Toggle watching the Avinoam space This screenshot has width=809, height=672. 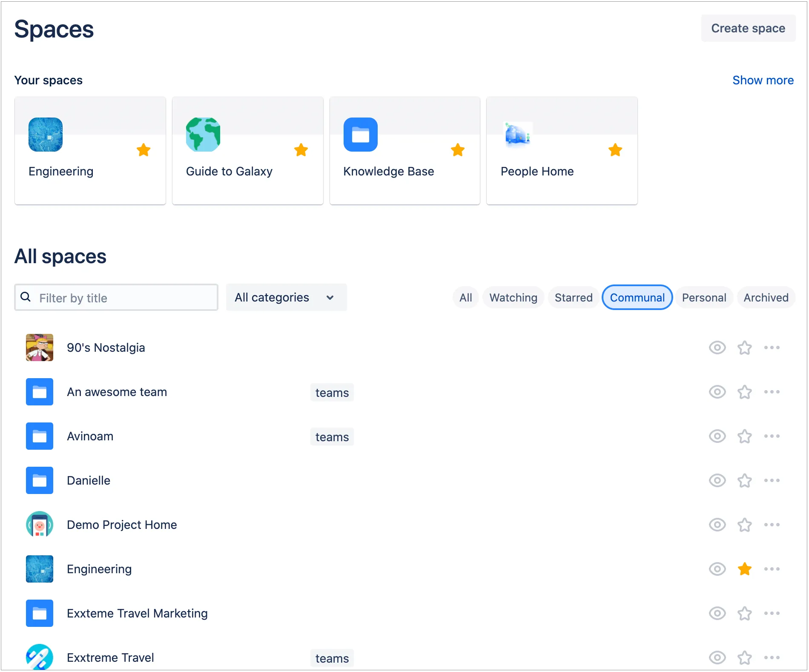[717, 436]
